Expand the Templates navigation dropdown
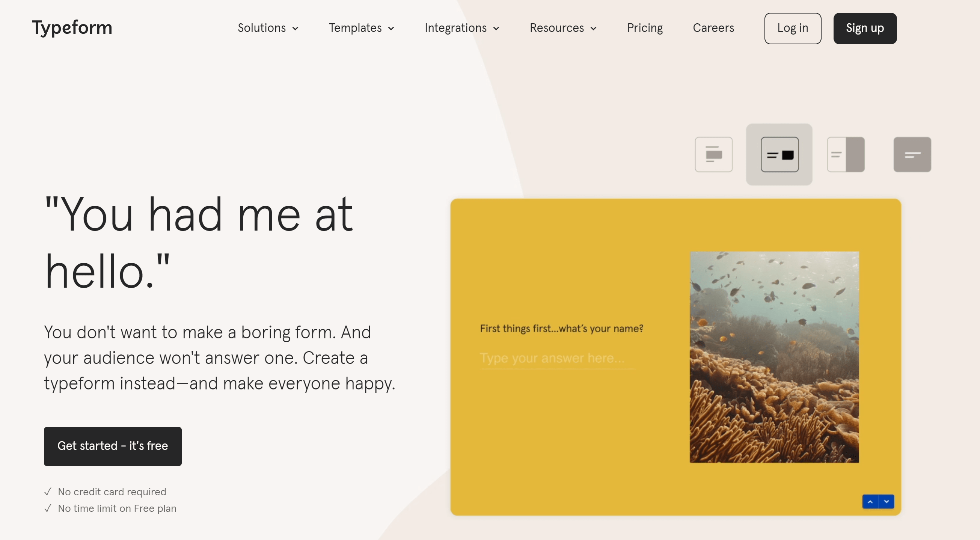The height and width of the screenshot is (540, 980). point(362,28)
